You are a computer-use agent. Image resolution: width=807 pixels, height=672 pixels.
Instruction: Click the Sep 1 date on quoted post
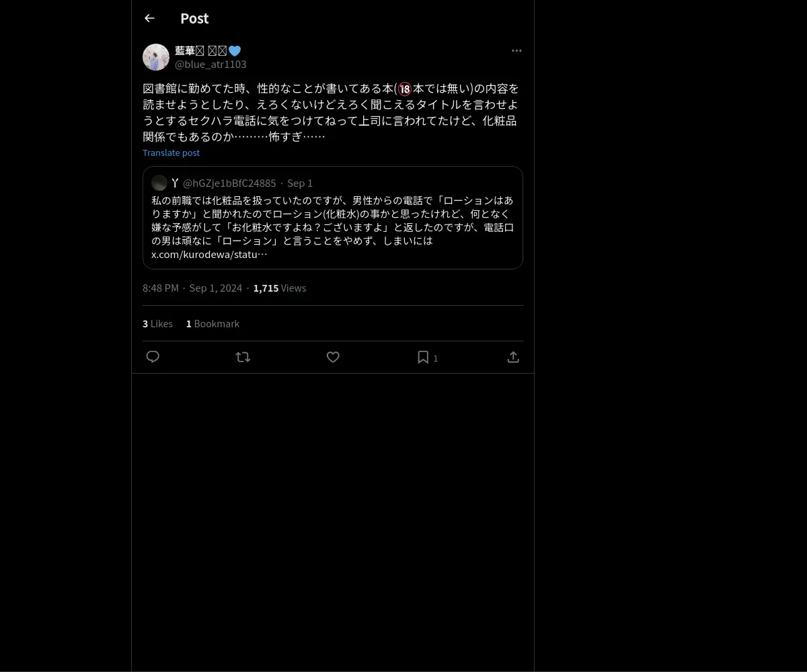(300, 183)
